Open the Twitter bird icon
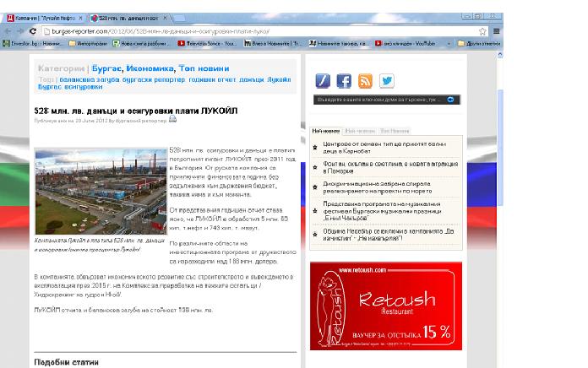Viewport: 588px width, 368px height. (x=387, y=80)
